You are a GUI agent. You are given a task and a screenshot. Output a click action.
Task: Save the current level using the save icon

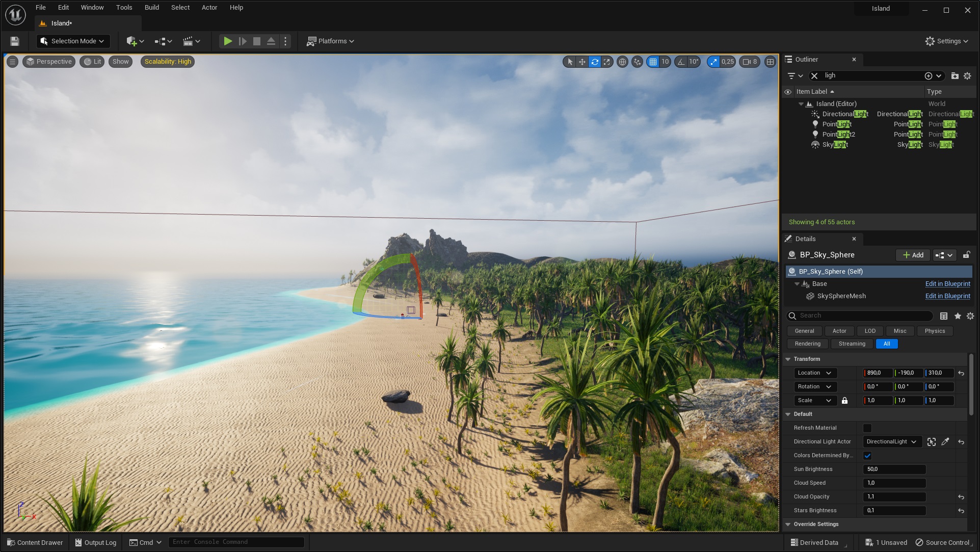pyautogui.click(x=14, y=41)
